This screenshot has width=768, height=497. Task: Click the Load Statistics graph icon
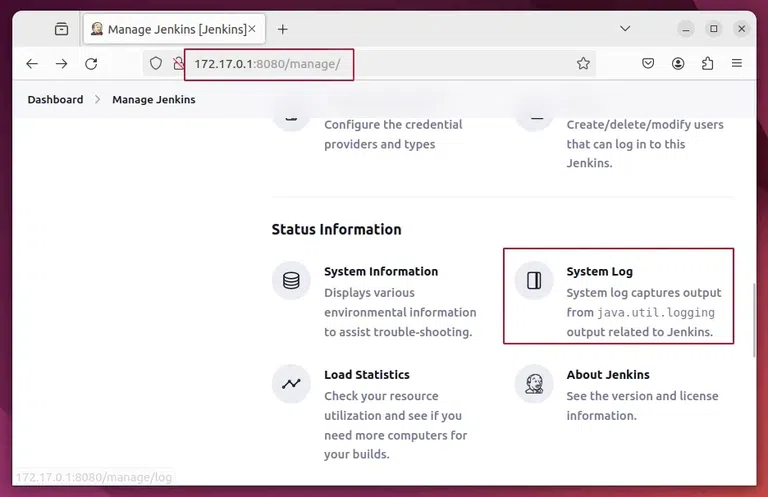(x=291, y=384)
